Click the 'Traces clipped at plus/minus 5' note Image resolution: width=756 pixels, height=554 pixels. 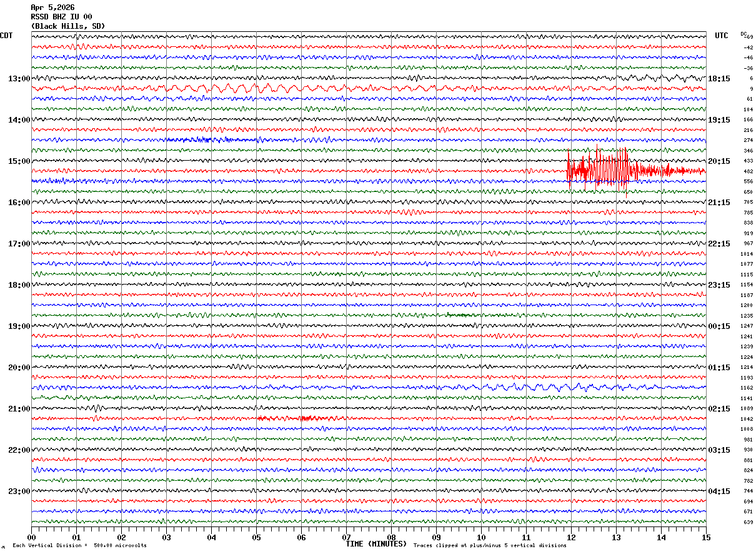click(x=490, y=546)
